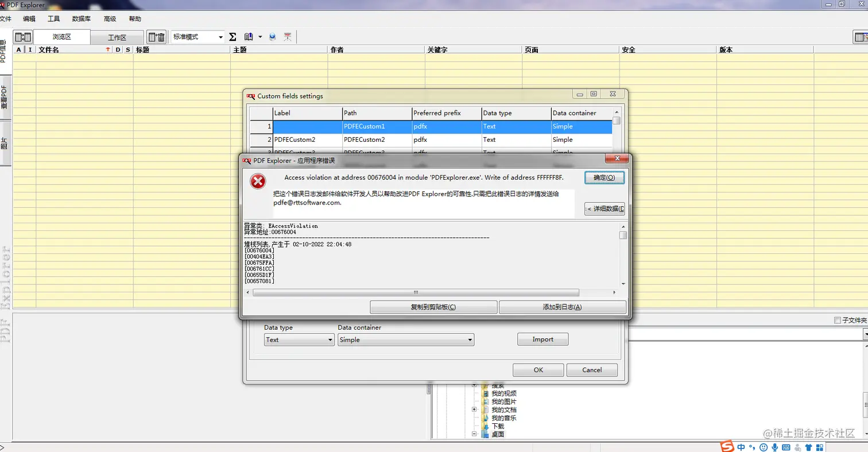
Task: Click the 我的视频 folder icon
Action: click(x=486, y=393)
